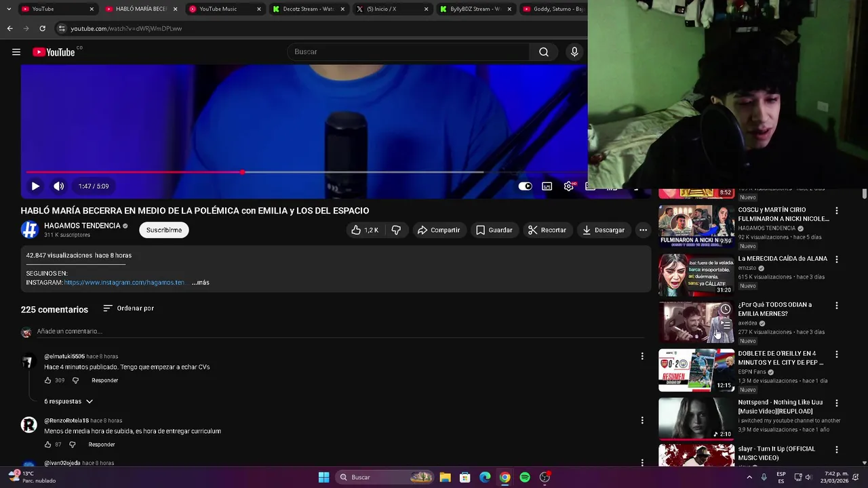
Task: Show hidden system tray icons chevron
Action: 749,477
